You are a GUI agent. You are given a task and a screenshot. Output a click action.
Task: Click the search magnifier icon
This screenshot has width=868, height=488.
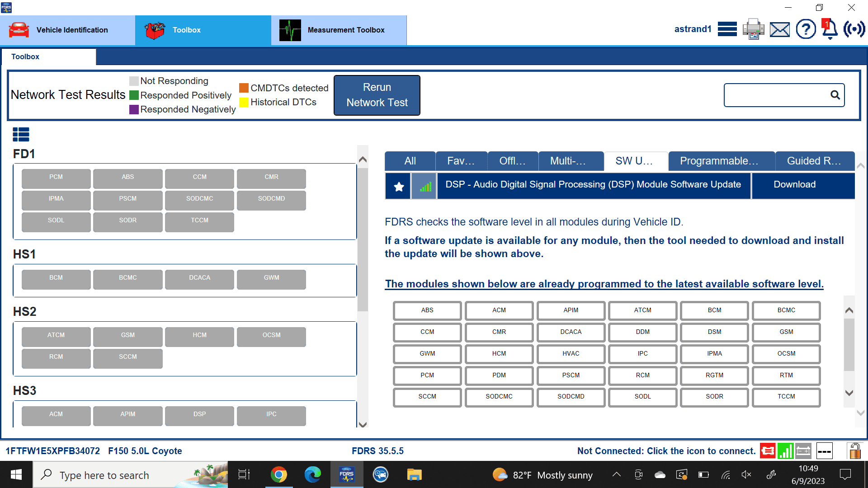(x=835, y=95)
